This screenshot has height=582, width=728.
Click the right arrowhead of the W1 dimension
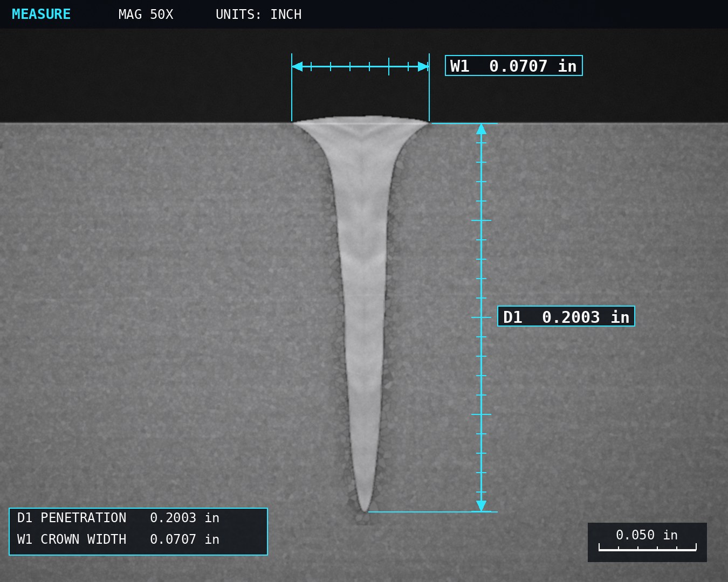point(423,67)
